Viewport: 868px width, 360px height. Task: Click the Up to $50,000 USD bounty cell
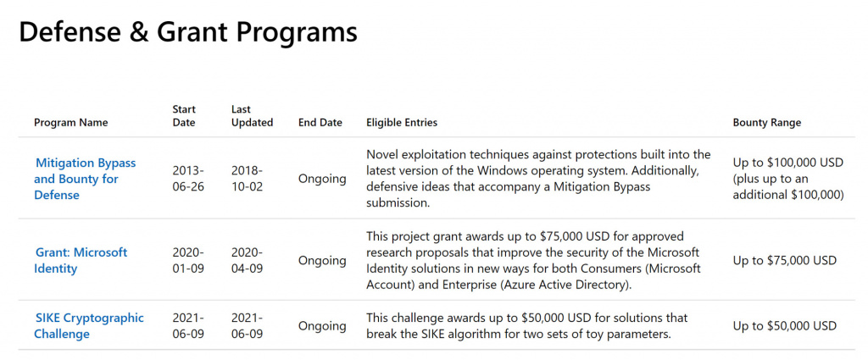(x=784, y=326)
